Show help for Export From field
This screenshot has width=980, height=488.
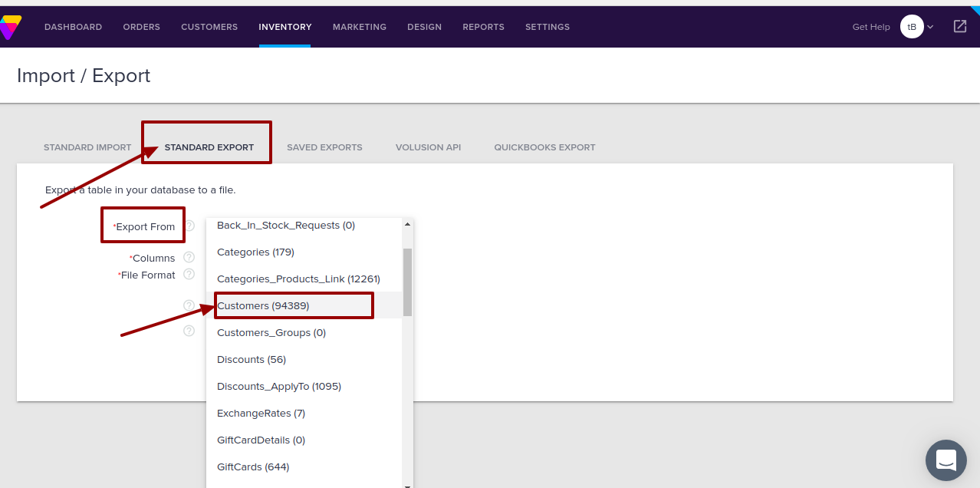189,226
